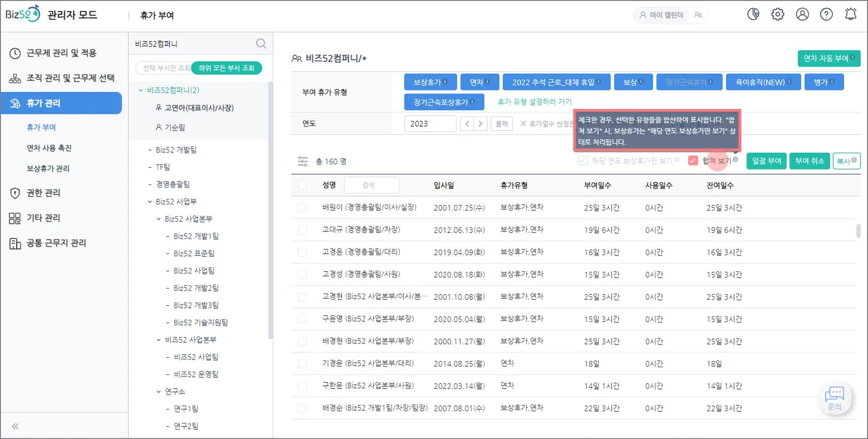Select the 보상휴가 leave type chip

[430, 82]
